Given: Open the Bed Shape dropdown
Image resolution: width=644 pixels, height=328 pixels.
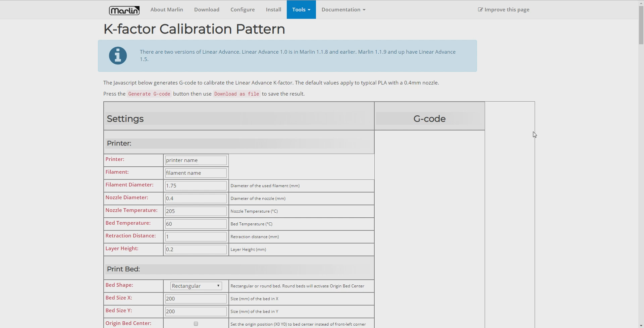Looking at the screenshot, I should [196, 286].
